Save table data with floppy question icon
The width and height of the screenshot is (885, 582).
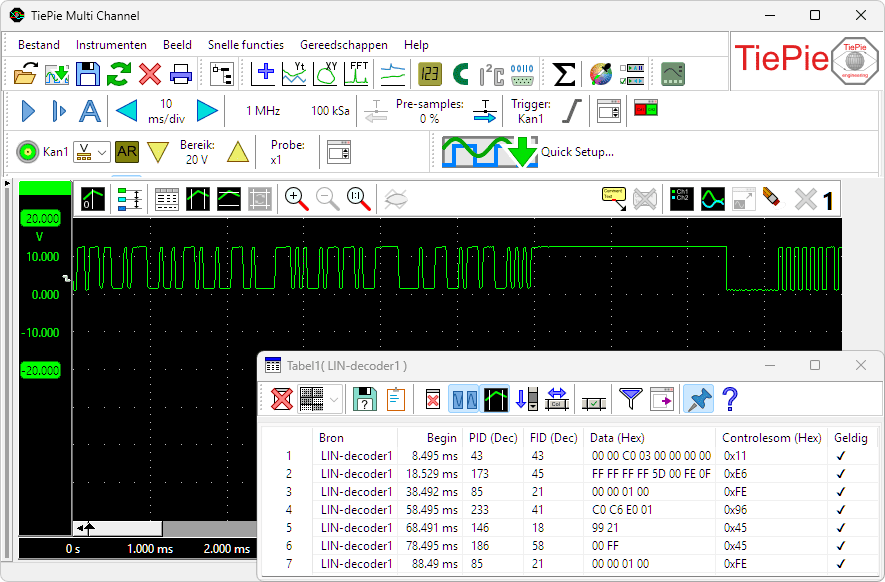(x=365, y=399)
